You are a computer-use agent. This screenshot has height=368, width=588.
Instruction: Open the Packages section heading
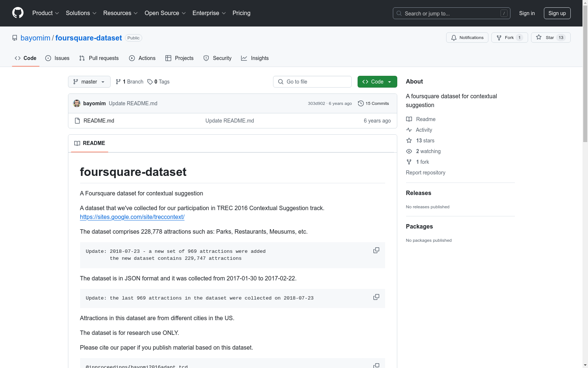click(419, 226)
